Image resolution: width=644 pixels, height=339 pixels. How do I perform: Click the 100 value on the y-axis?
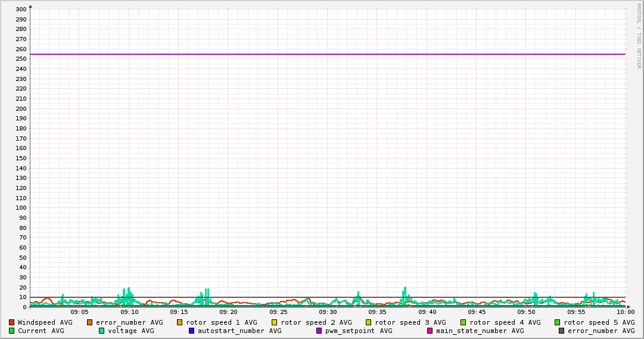point(21,208)
